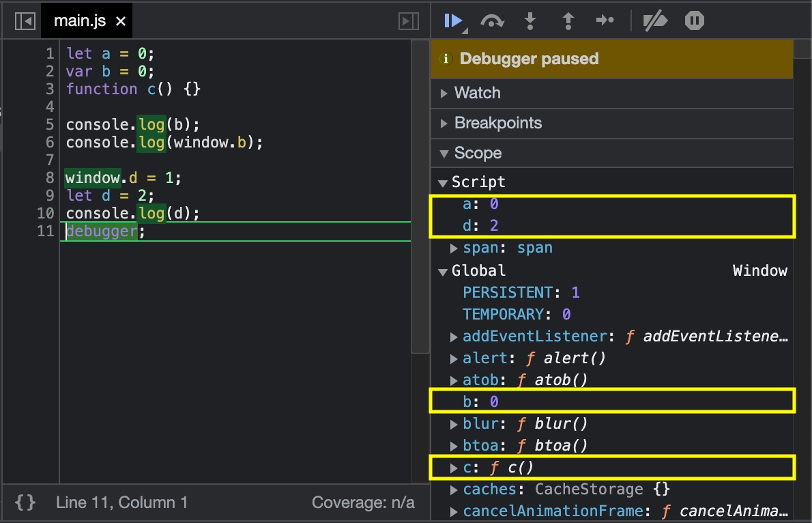The width and height of the screenshot is (812, 523).
Task: Select global variable b: 0
Action: tap(480, 401)
